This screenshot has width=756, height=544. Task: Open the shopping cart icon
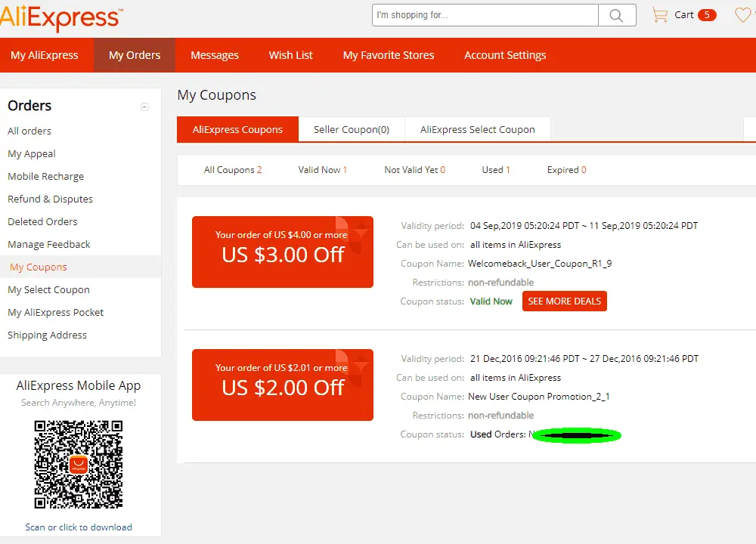(659, 15)
